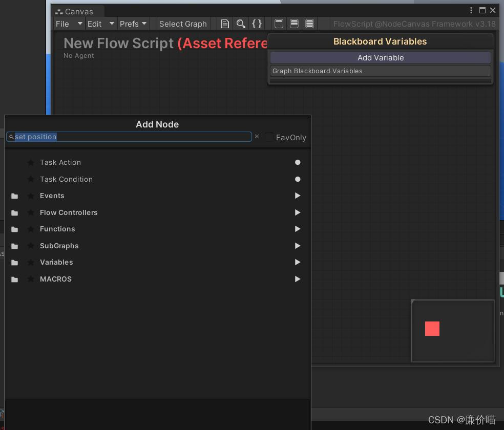This screenshot has width=504, height=430.
Task: Open the Canvas window kebab options menu
Action: click(x=471, y=10)
